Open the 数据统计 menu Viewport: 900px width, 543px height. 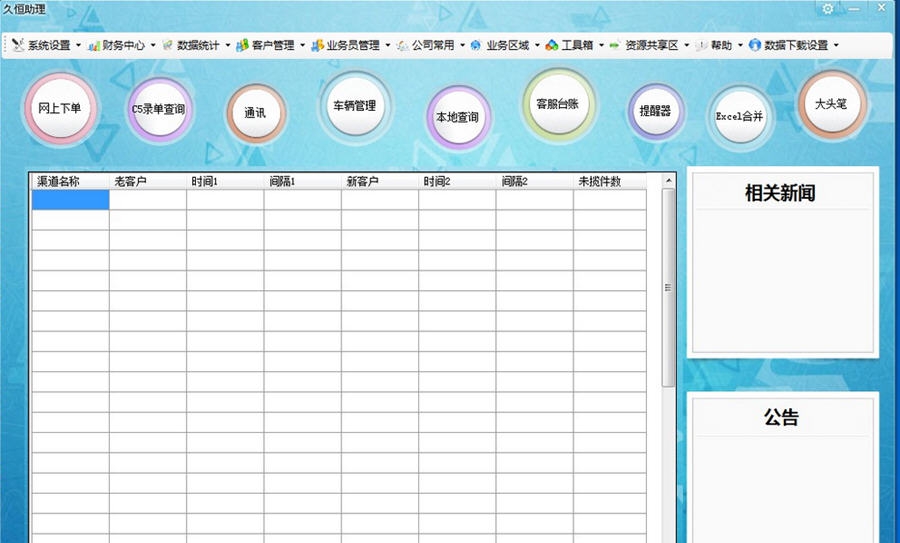(x=198, y=45)
